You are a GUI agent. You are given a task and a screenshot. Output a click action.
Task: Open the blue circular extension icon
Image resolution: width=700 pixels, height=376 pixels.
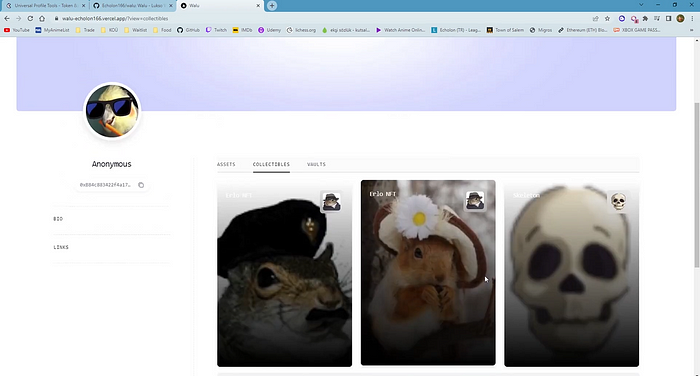[622, 18]
